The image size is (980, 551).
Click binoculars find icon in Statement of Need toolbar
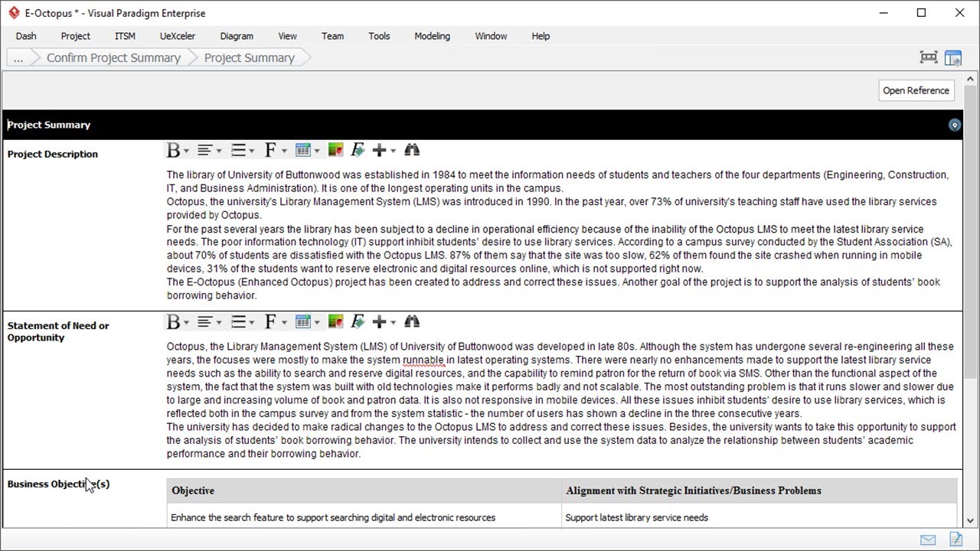tap(412, 321)
